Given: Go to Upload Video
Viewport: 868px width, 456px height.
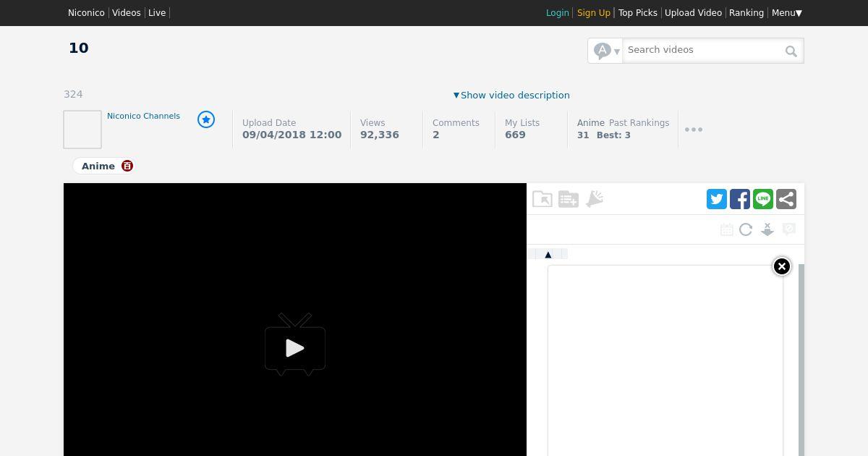Looking at the screenshot, I should tap(693, 13).
